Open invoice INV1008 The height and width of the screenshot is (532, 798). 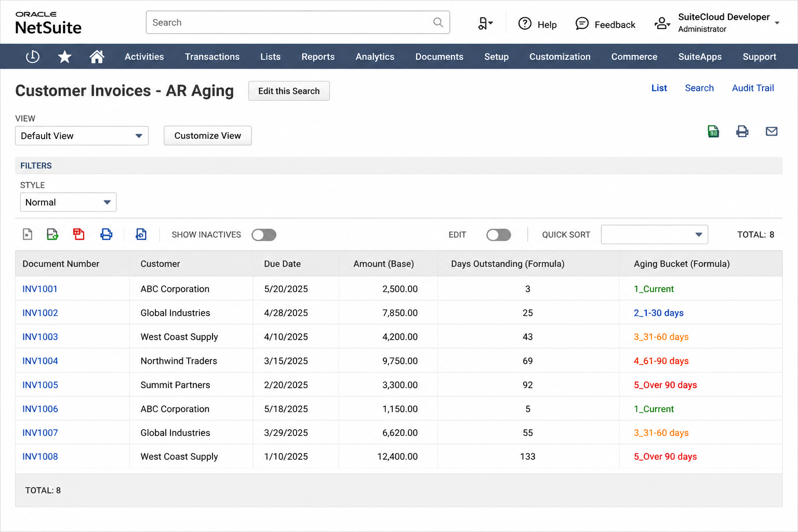click(40, 457)
